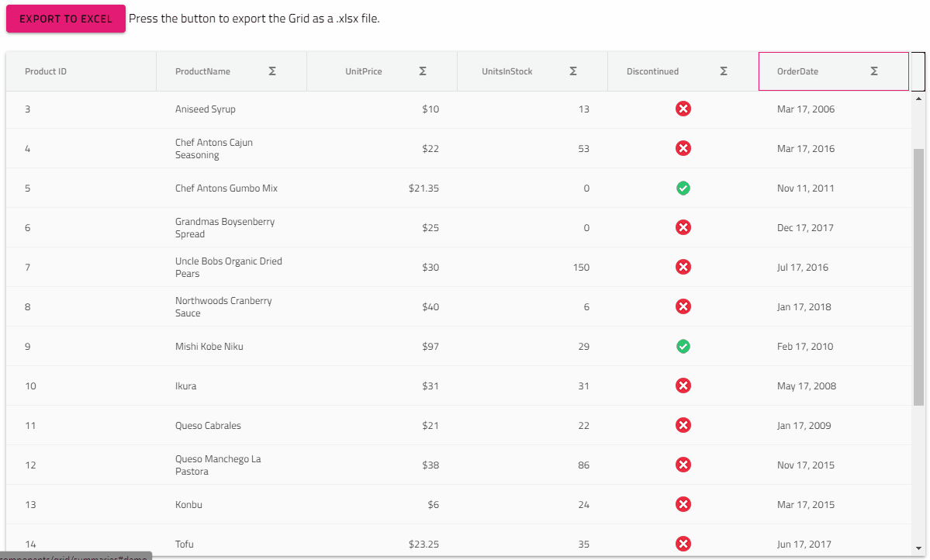The image size is (930, 560).
Task: Click the scroll down arrow of the grid
Action: [919, 548]
